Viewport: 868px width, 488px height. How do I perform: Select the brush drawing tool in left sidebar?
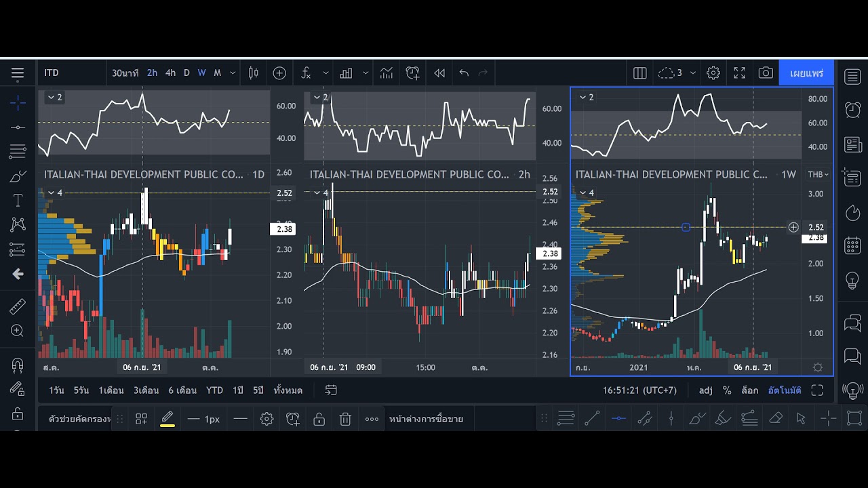coord(18,177)
